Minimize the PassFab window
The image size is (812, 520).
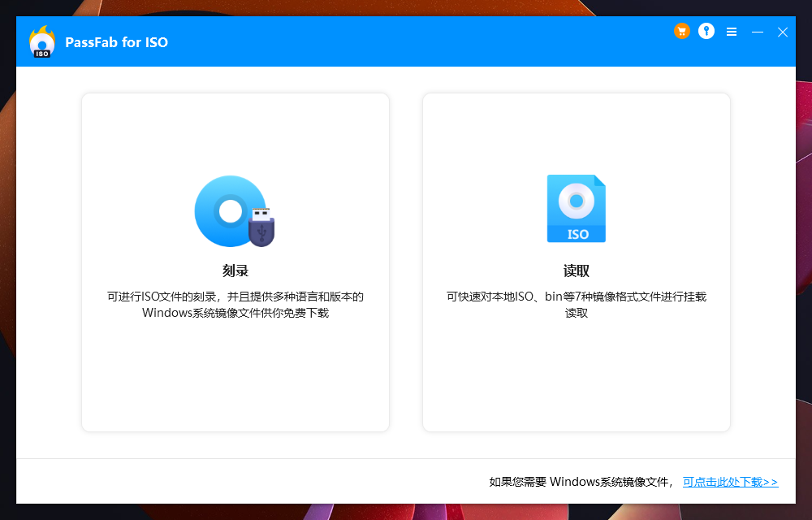point(757,32)
